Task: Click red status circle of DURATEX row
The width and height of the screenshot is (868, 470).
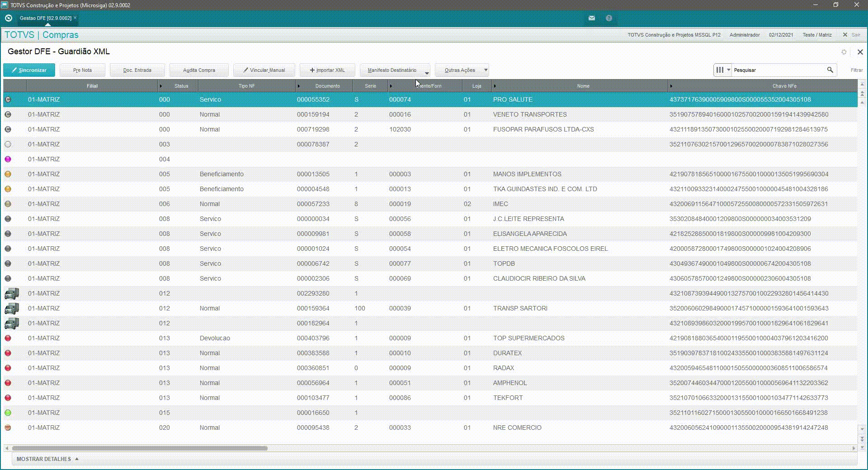Action: click(x=8, y=353)
